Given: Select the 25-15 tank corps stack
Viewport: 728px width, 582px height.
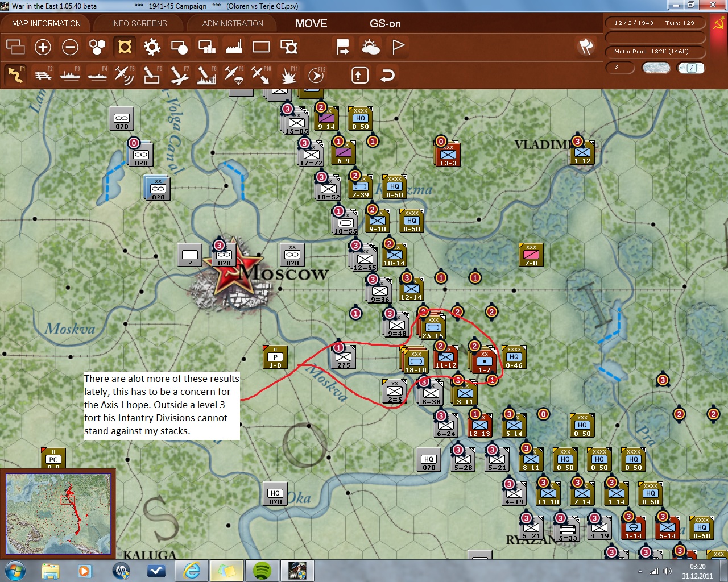Looking at the screenshot, I should (x=433, y=327).
